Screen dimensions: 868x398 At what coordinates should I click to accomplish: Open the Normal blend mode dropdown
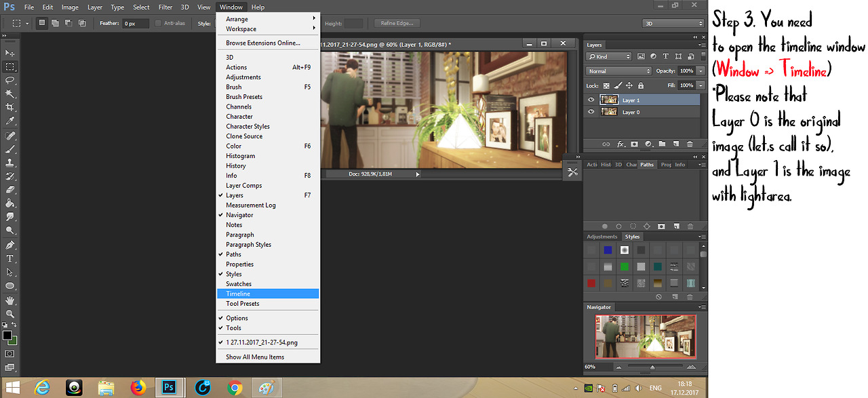(x=618, y=71)
